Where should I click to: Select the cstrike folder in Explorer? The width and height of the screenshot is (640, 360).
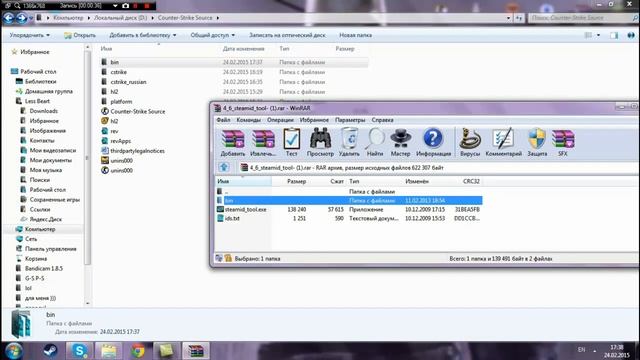118,72
